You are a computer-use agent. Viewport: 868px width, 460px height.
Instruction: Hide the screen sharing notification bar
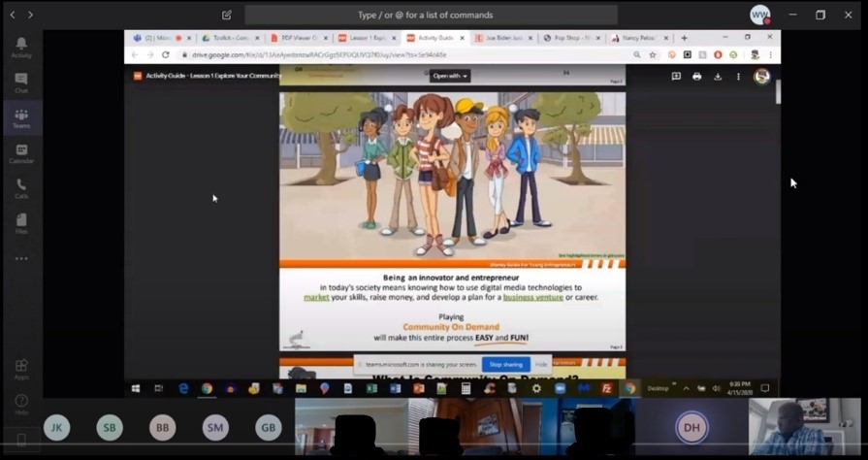[x=541, y=364]
